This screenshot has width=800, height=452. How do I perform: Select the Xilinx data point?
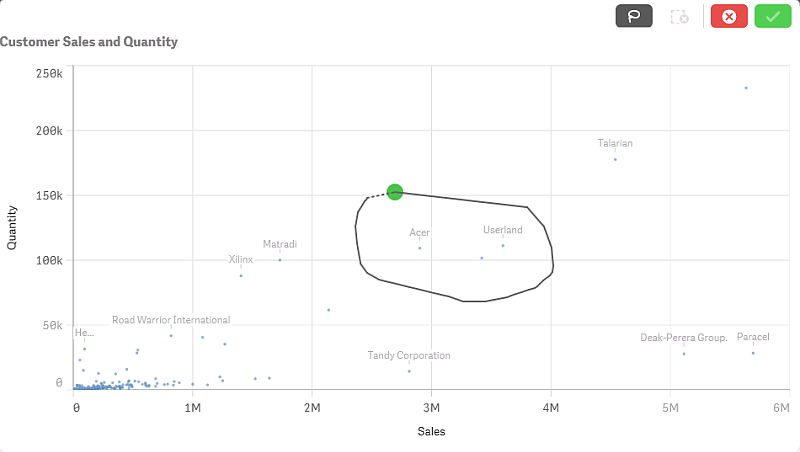pyautogui.click(x=241, y=275)
